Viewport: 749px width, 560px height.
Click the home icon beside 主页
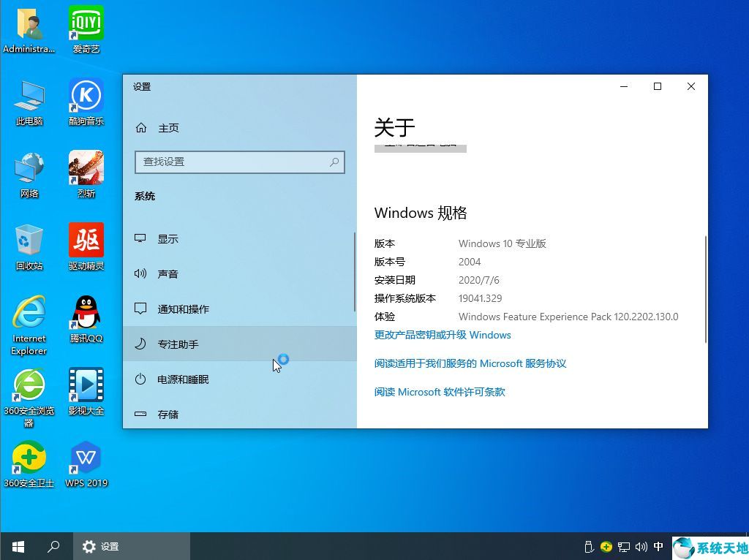point(141,127)
